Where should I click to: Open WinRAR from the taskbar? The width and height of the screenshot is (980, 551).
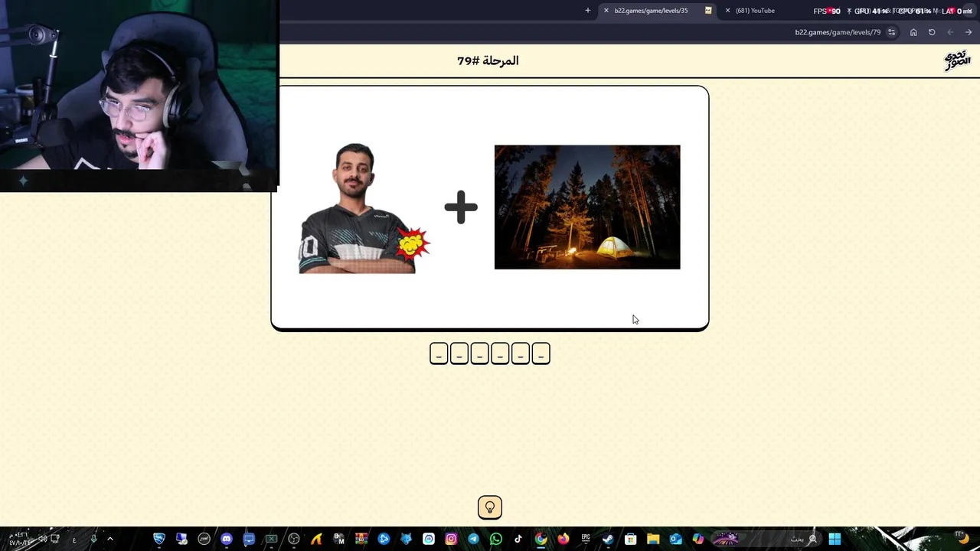pos(361,539)
